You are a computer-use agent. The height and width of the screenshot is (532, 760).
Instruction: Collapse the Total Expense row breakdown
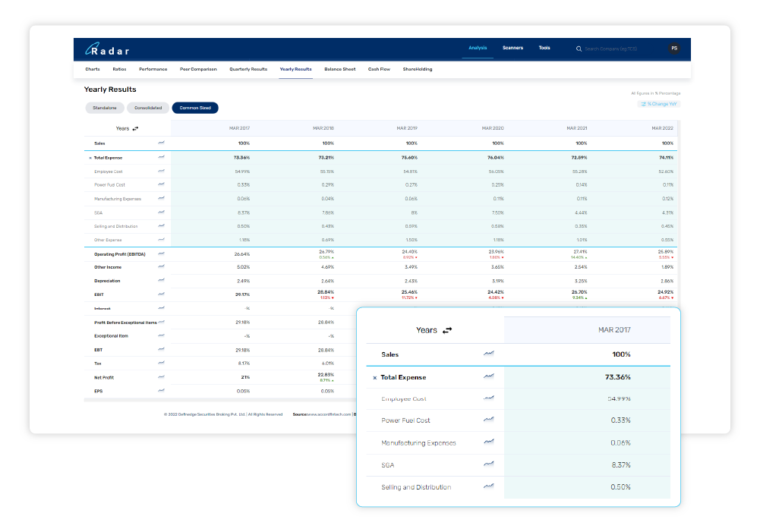pos(92,157)
